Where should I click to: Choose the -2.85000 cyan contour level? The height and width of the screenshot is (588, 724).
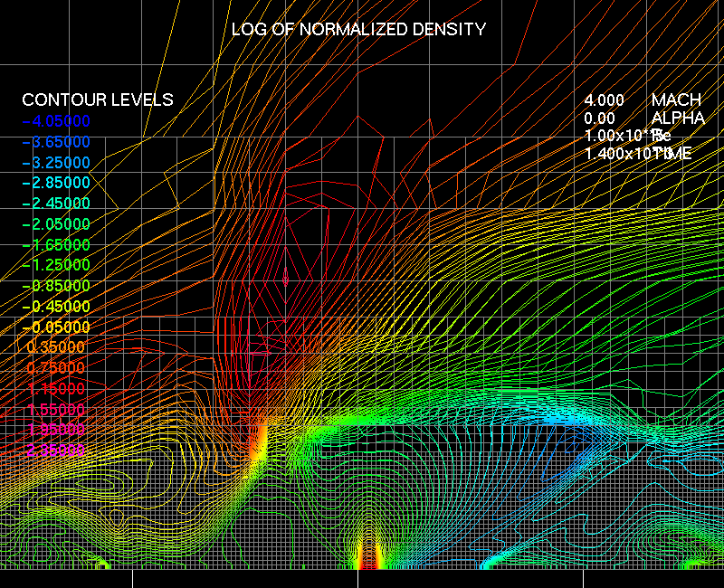(56, 184)
